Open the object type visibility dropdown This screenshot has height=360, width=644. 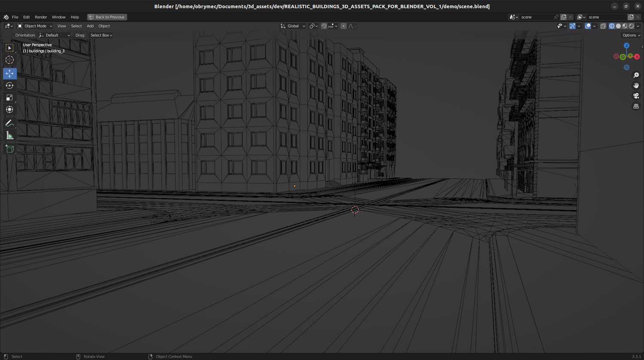click(x=561, y=26)
